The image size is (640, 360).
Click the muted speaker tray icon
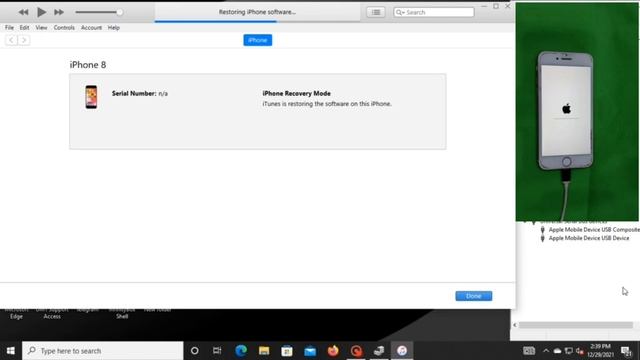coord(580,351)
